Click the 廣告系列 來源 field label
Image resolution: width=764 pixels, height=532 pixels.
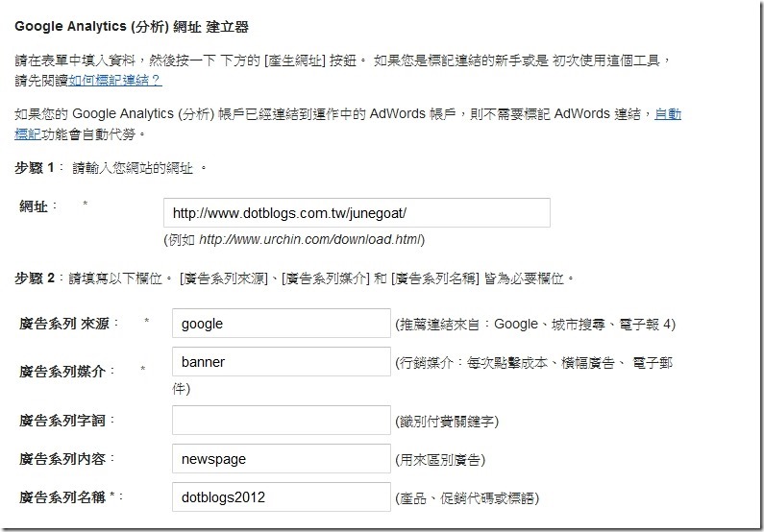(x=64, y=324)
